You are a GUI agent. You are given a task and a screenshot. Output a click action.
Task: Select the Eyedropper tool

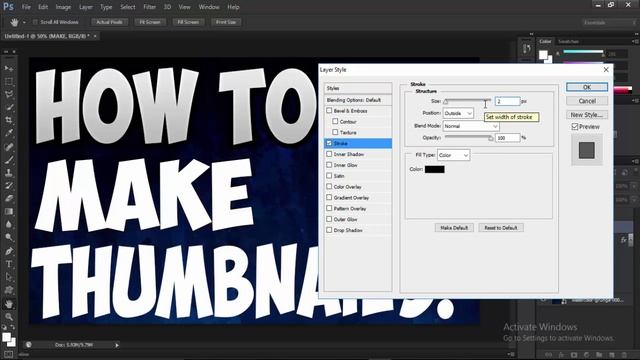point(9,133)
